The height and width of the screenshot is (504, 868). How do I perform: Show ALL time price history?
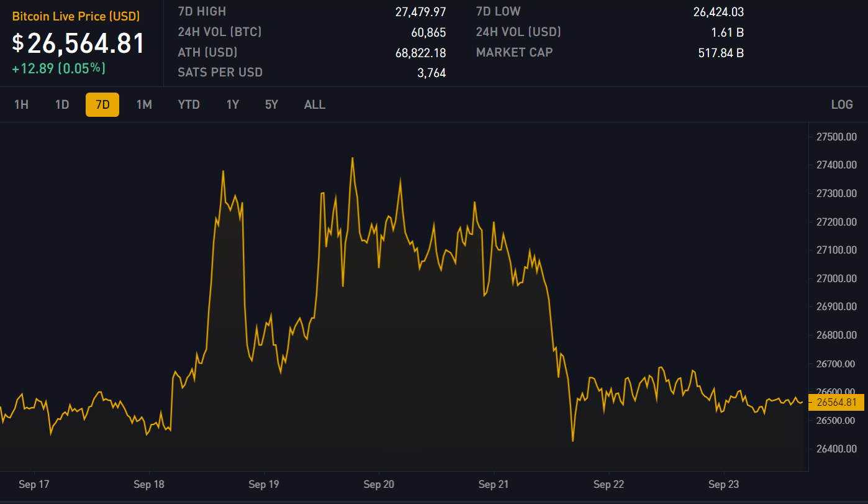[314, 104]
